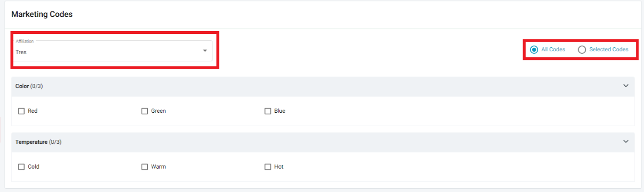Image resolution: width=644 pixels, height=192 pixels.
Task: Enable the Warm checkbox
Action: pos(145,167)
